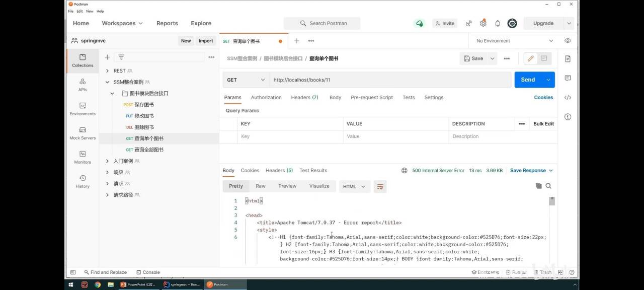644x290 pixels.
Task: Click the request URL input field
Action: pos(390,80)
